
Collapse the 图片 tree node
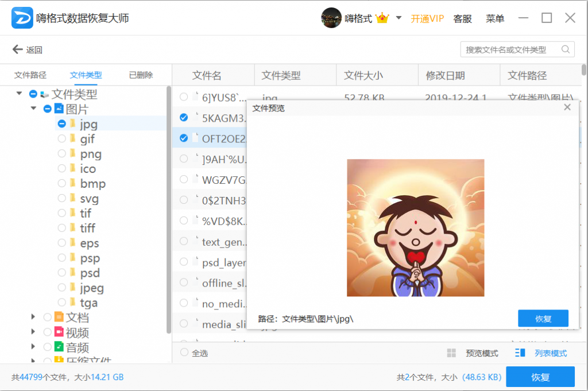34,109
